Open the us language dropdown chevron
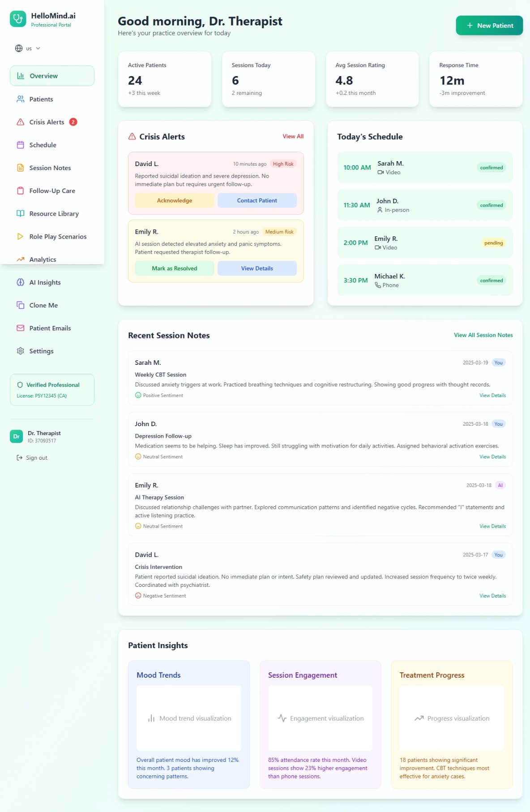 (x=38, y=48)
